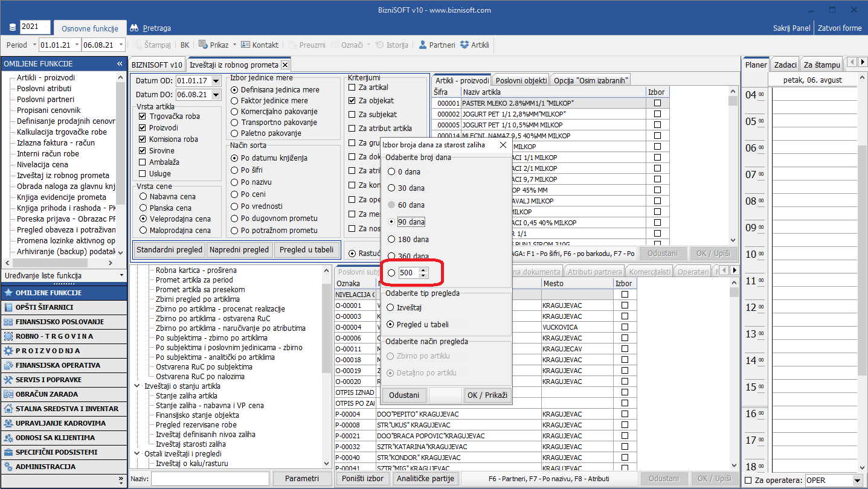The width and height of the screenshot is (868, 489).
Task: Click the OK / Prikaži button
Action: [x=487, y=395]
